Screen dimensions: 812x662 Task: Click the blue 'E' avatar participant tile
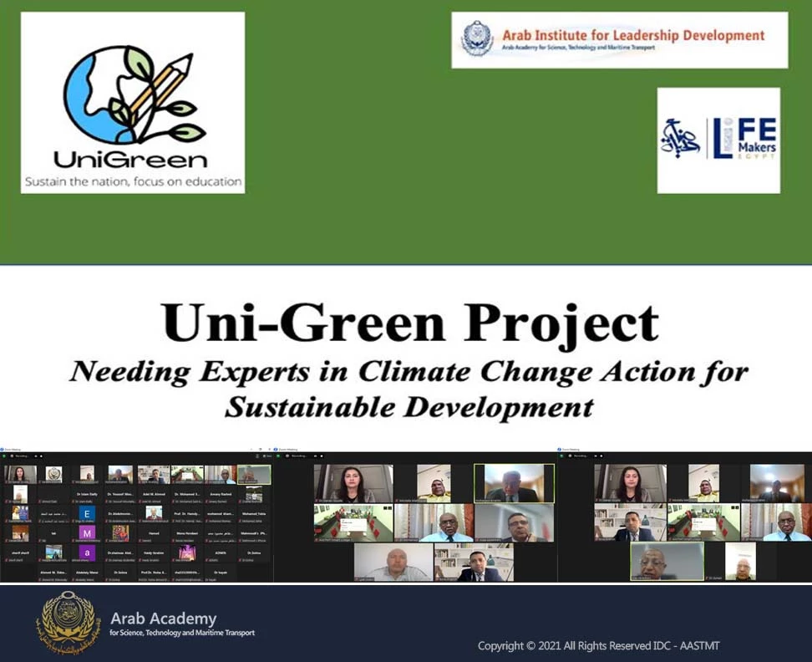(87, 514)
